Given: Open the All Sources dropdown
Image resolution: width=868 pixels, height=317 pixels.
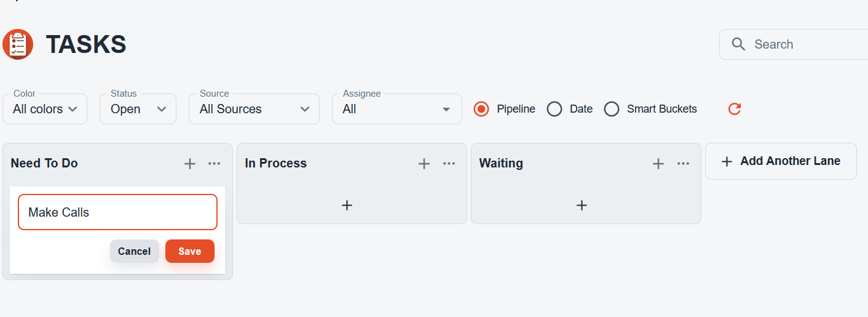Looking at the screenshot, I should point(254,109).
